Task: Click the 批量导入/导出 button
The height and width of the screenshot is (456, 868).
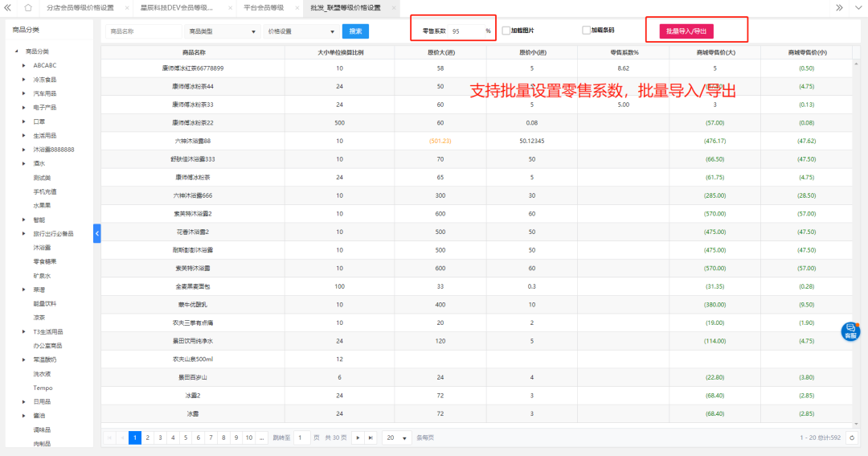Action: 687,31
